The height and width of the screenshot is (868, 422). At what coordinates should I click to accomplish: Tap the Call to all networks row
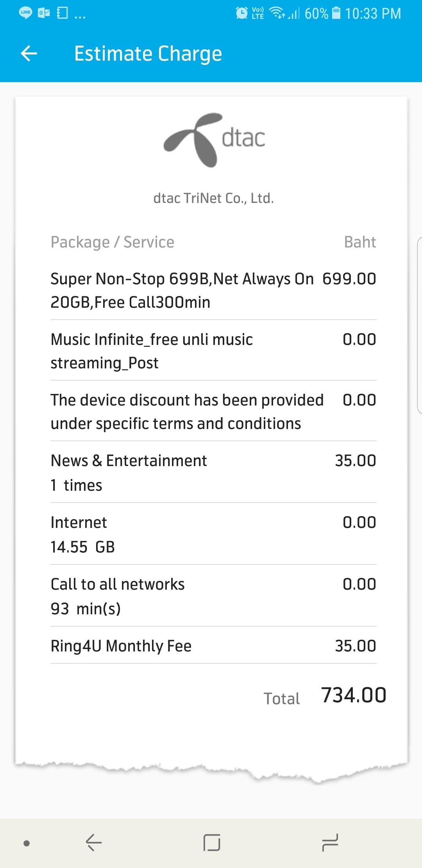point(213,596)
